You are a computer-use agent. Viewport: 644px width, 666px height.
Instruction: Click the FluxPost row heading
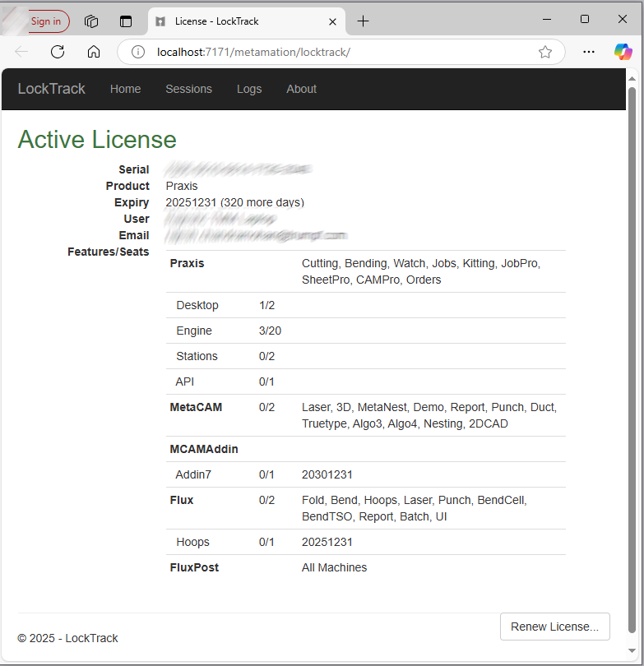(194, 568)
